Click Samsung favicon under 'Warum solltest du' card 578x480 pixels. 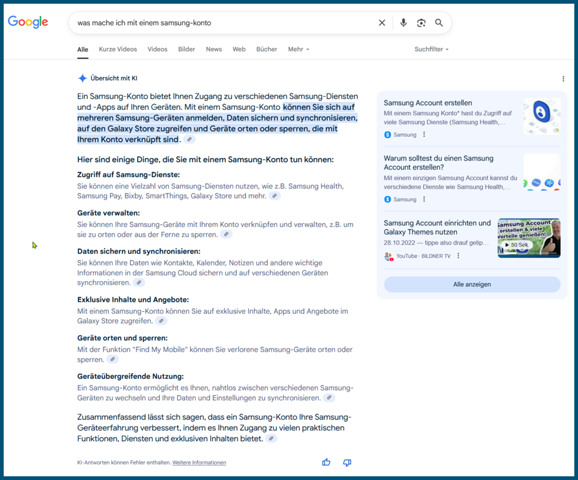point(387,199)
